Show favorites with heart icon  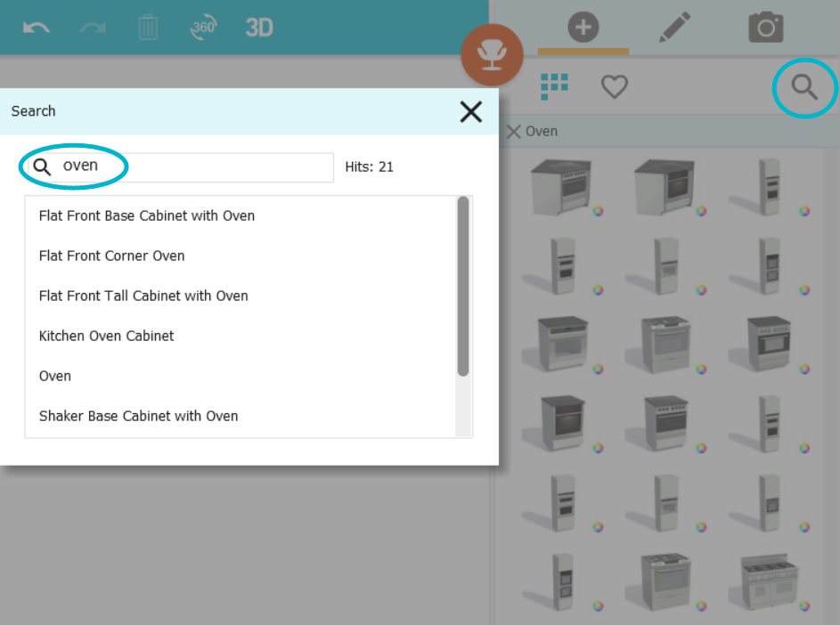[614, 86]
